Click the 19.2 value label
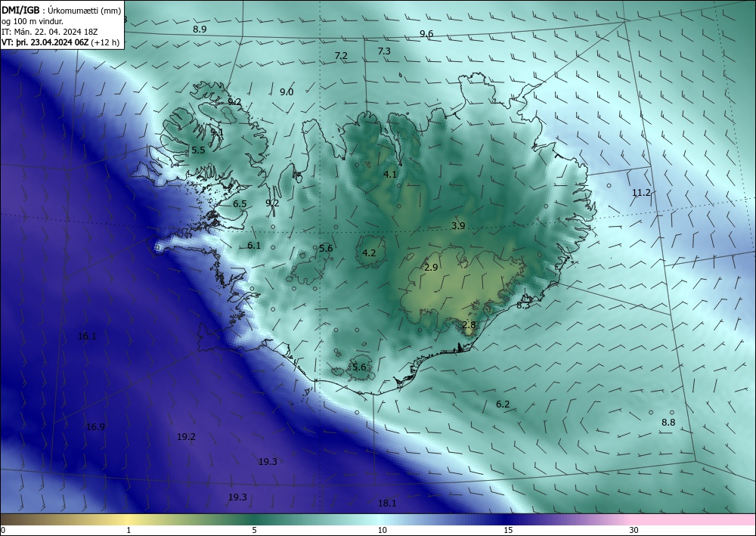This screenshot has height=536, width=756. (186, 437)
